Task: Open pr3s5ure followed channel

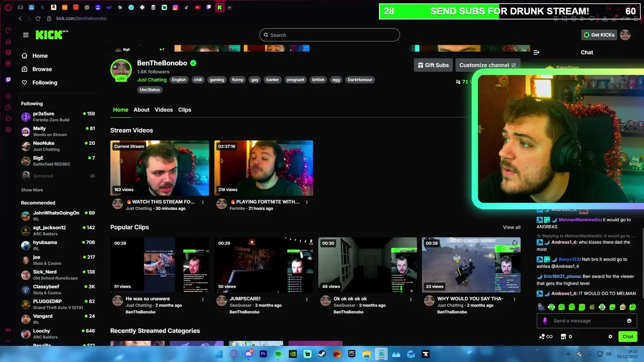Action: 58,117
